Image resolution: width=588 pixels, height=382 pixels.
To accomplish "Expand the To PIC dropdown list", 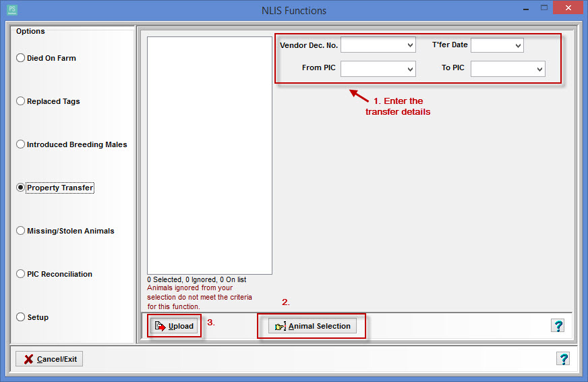I will (x=539, y=69).
